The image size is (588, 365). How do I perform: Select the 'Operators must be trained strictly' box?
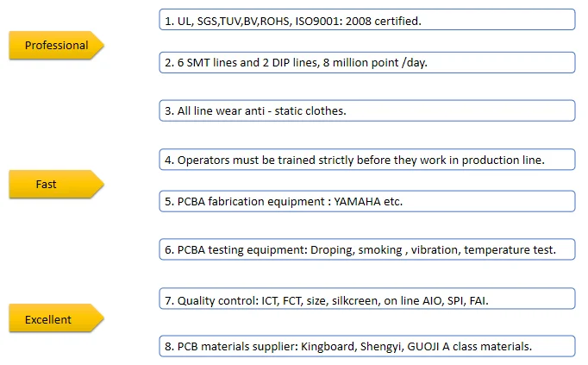(367, 160)
